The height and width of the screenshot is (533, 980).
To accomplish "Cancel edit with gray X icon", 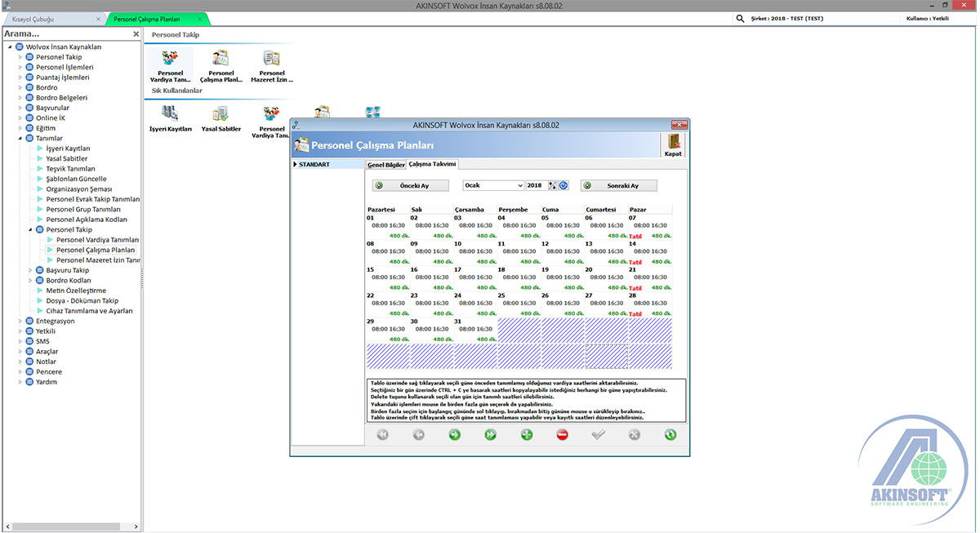I will pos(635,435).
